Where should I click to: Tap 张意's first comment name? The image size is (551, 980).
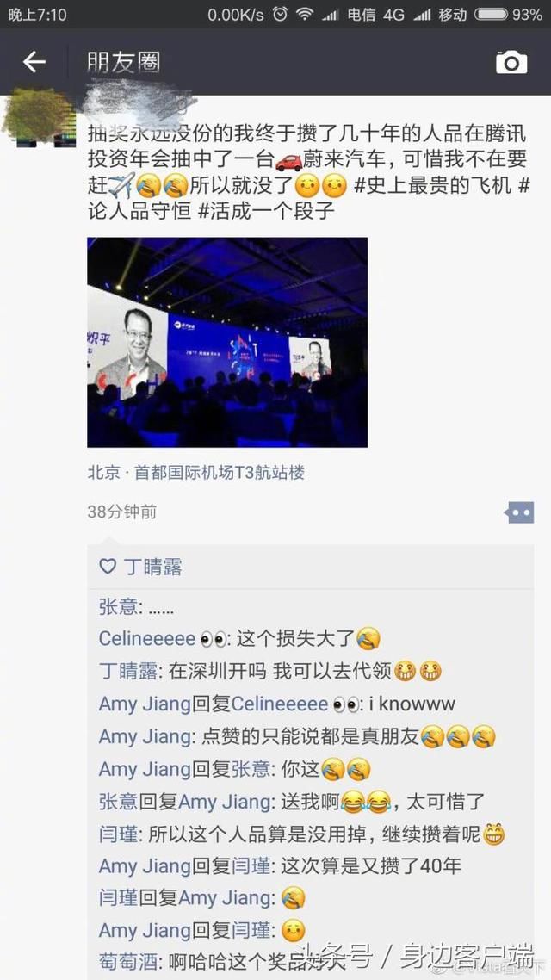[118, 606]
